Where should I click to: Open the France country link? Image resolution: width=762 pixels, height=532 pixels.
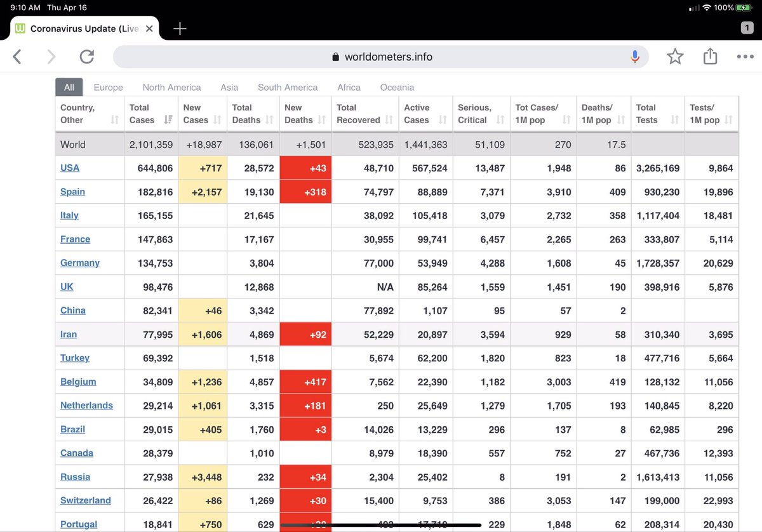[75, 239]
